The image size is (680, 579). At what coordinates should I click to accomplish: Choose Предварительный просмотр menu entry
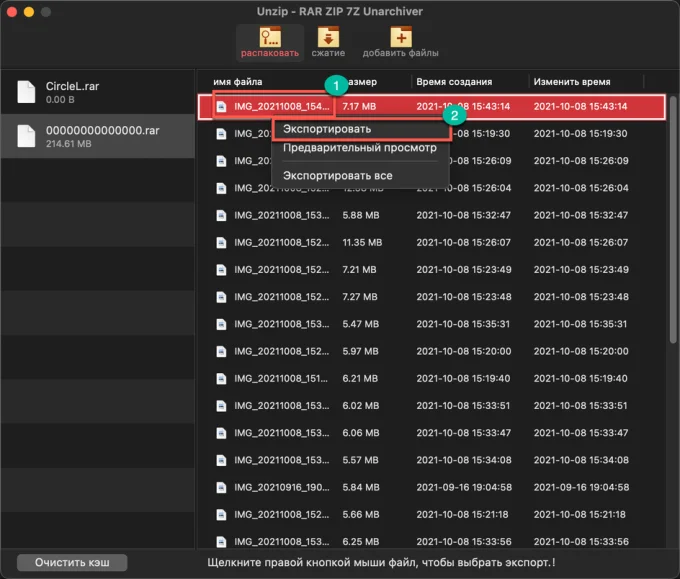click(361, 148)
